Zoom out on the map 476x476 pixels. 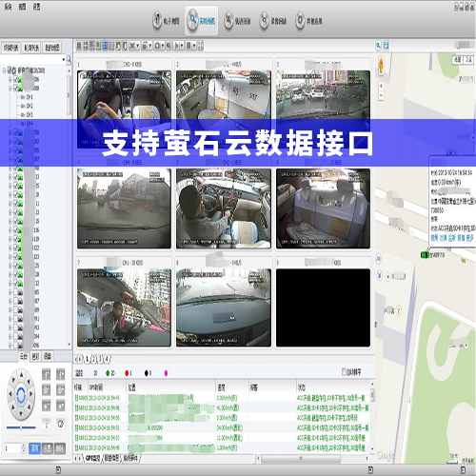coord(381,95)
